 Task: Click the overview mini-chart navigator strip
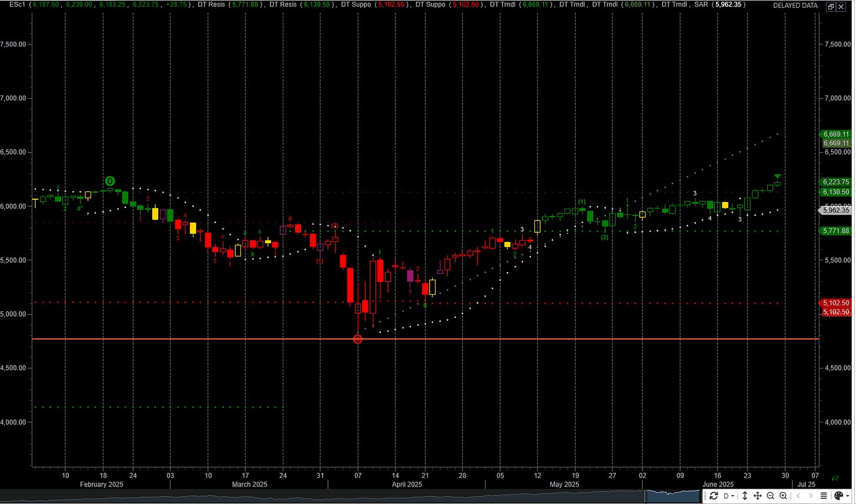pos(351,496)
